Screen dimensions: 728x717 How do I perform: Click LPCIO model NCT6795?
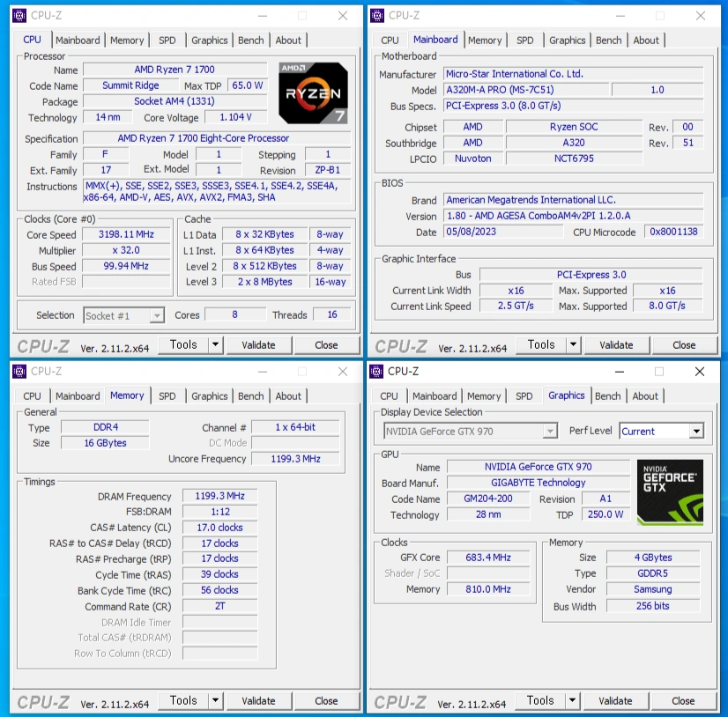(x=574, y=159)
